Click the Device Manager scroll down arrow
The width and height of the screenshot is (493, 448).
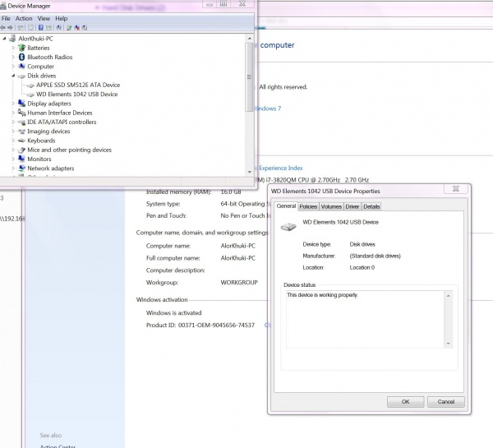(249, 172)
